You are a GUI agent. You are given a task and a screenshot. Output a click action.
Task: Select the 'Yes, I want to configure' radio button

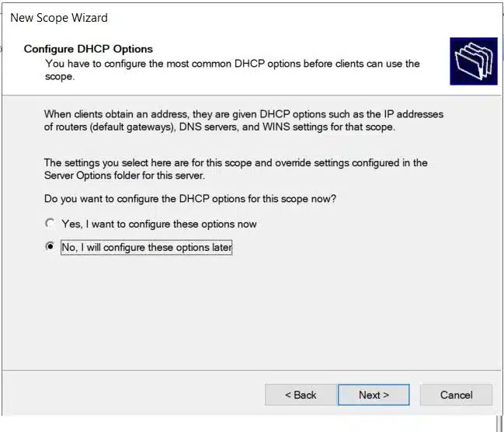(50, 224)
